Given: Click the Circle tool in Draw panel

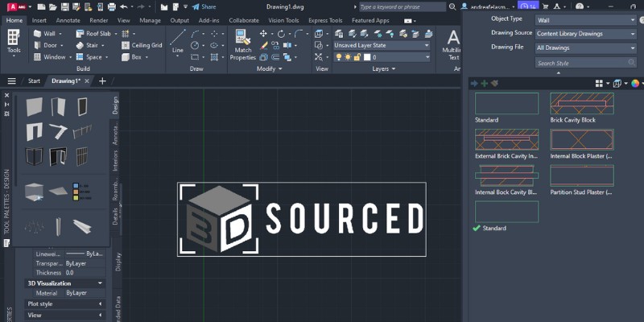Looking at the screenshot, I should pos(195,45).
